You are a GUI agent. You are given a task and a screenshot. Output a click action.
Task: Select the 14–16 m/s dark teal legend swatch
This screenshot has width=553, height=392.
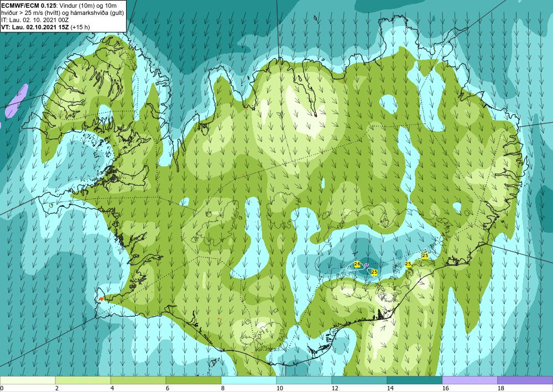[415, 380]
